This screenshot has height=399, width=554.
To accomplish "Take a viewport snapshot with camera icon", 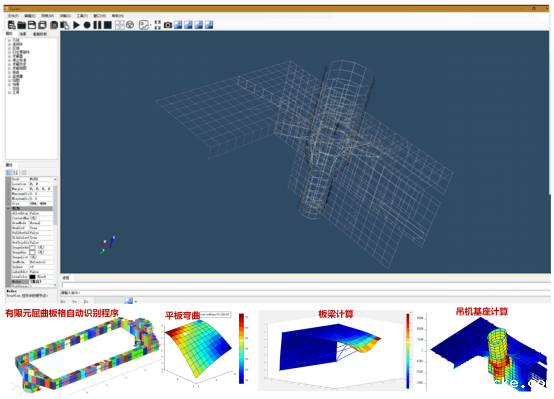I will point(168,25).
